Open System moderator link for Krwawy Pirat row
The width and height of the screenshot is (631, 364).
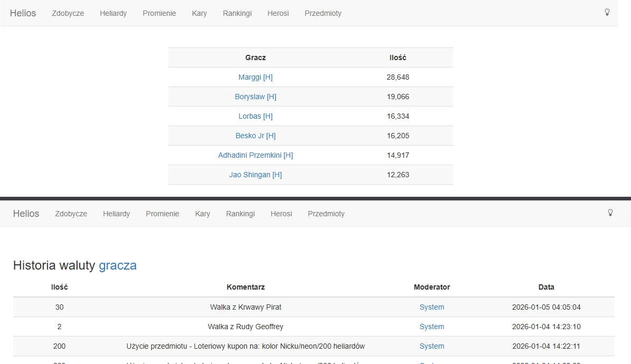click(432, 307)
